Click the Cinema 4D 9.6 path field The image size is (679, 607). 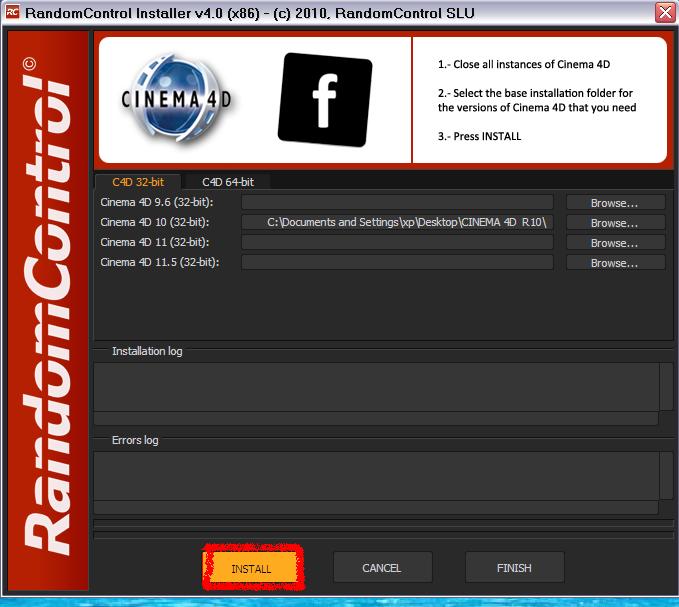[397, 202]
